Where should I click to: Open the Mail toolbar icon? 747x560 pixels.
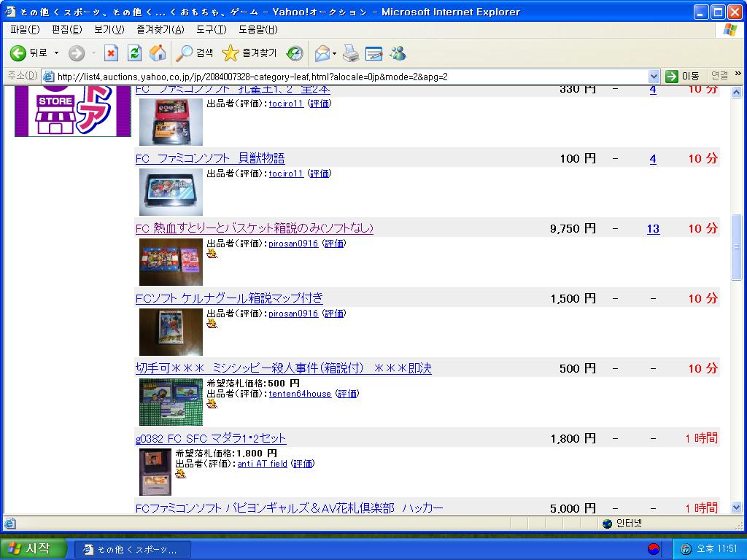click(x=322, y=53)
